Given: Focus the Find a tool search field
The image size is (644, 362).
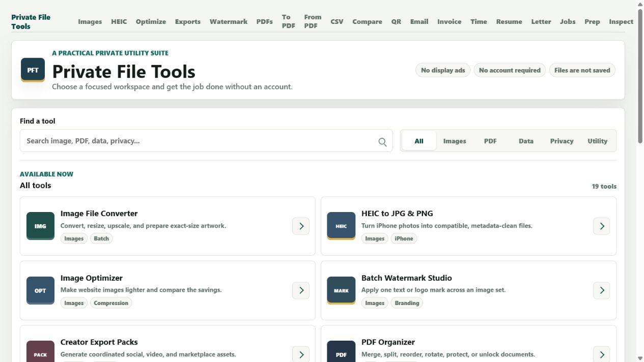Looking at the screenshot, I should [206, 141].
